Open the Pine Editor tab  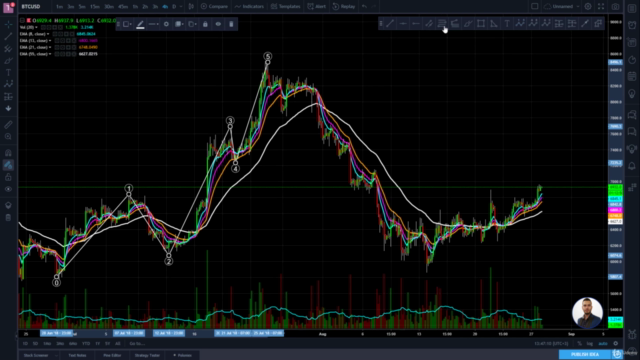click(x=112, y=355)
